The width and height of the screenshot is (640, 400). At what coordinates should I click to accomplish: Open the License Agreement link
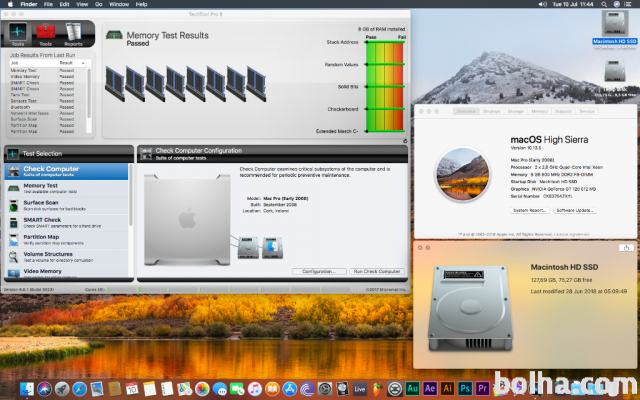[x=571, y=234]
